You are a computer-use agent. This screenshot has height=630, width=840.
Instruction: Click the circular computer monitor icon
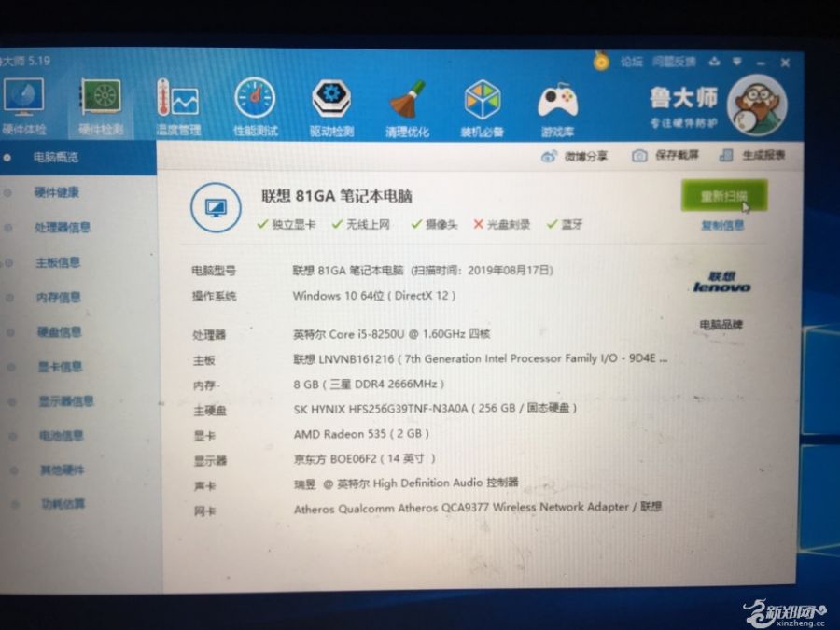[x=216, y=208]
